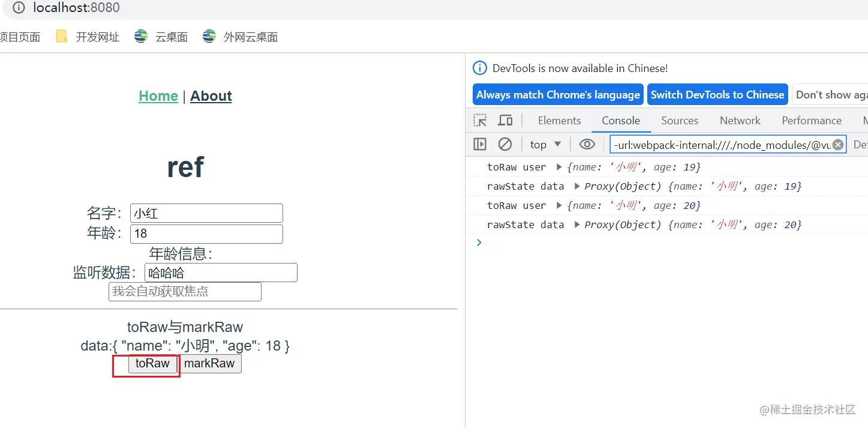Switch to the Elements tab
868x428 pixels.
[559, 121]
